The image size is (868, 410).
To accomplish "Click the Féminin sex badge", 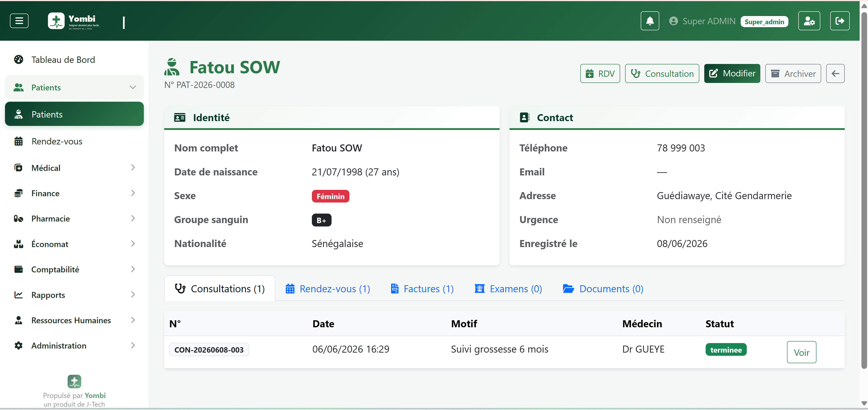I will pyautogui.click(x=330, y=196).
